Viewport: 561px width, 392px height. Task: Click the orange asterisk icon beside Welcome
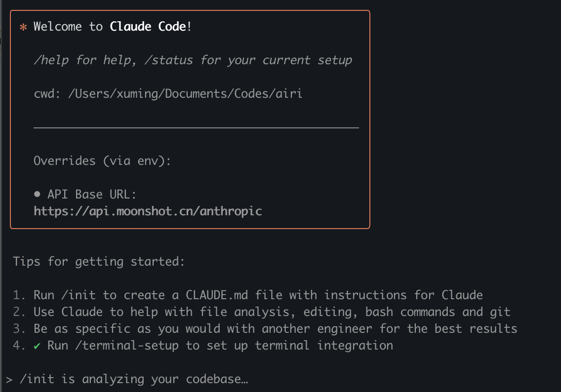[x=23, y=27]
